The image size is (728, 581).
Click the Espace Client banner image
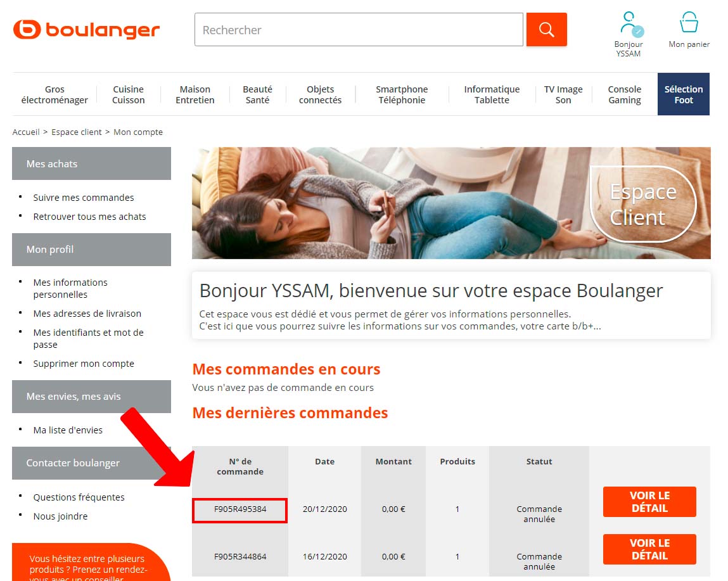pos(451,203)
